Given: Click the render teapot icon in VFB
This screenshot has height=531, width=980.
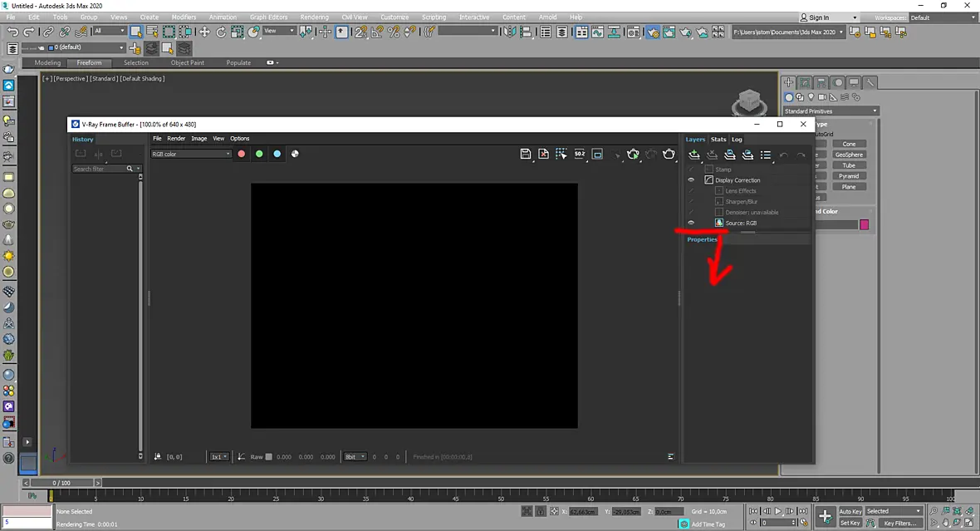Looking at the screenshot, I should [x=669, y=154].
